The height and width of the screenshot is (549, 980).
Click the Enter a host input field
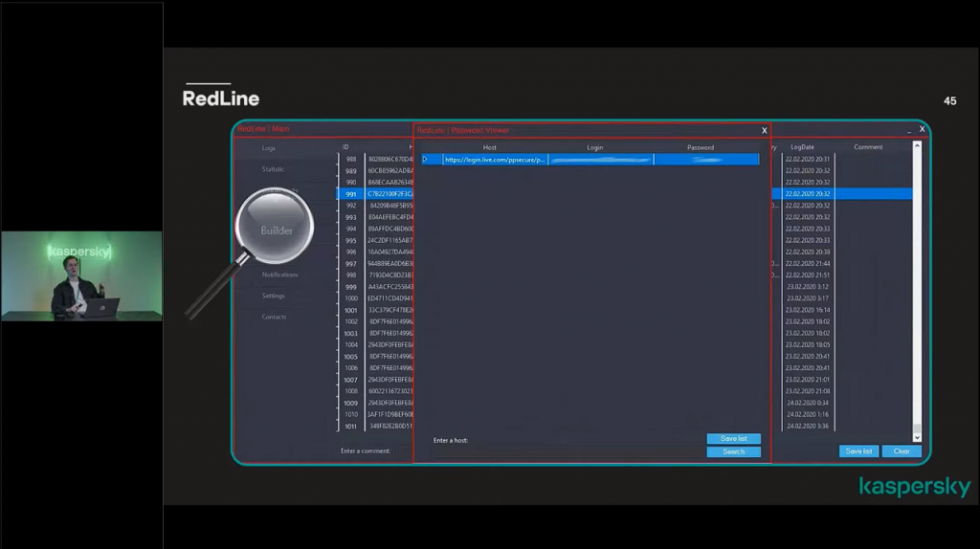tap(567, 452)
